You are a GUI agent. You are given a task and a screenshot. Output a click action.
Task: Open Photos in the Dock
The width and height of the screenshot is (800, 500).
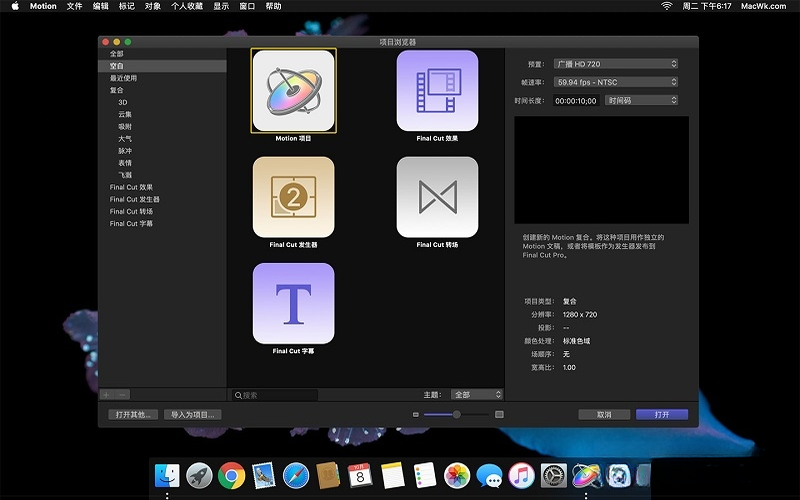click(457, 476)
